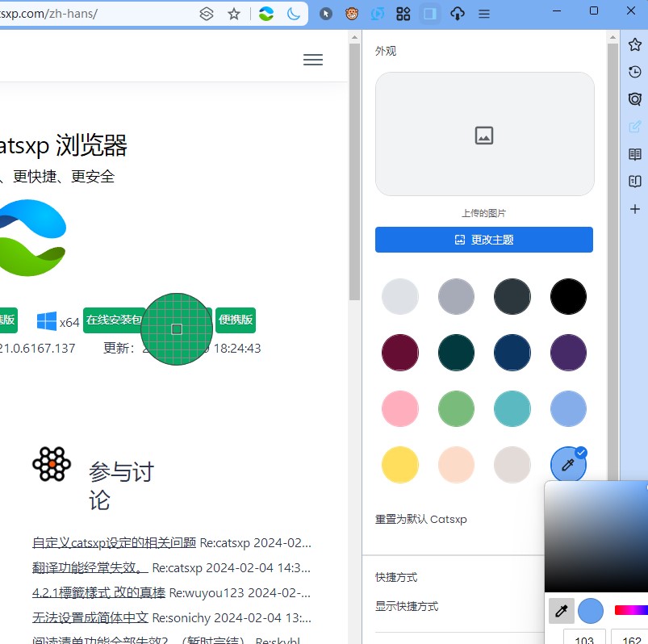Select the black theme color swatch
The image size is (648, 644).
click(x=568, y=296)
